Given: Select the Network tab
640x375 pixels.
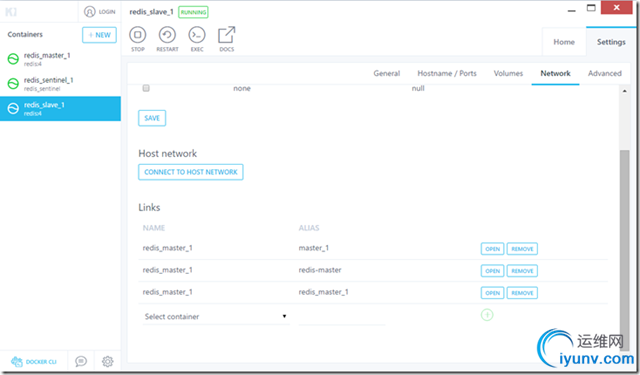Looking at the screenshot, I should (556, 73).
